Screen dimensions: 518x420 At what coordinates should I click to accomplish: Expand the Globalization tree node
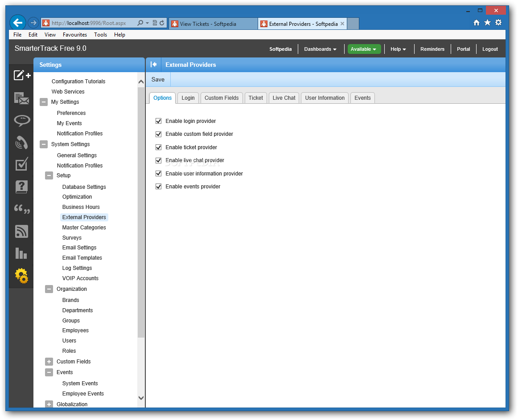pyautogui.click(x=49, y=404)
